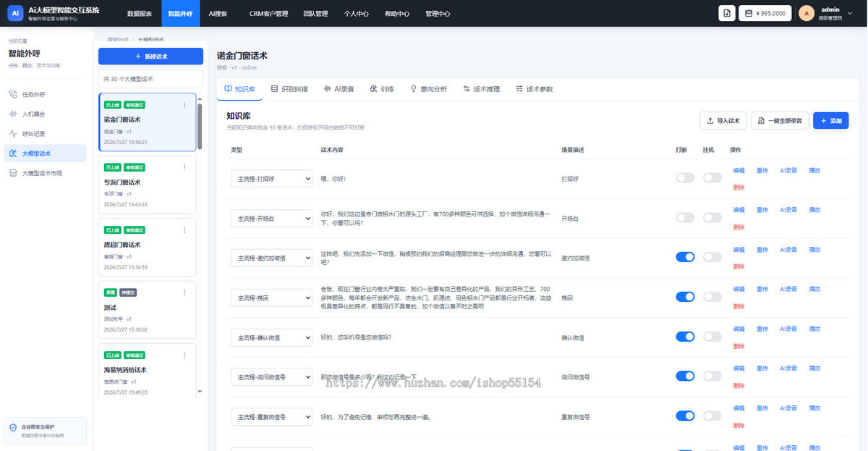This screenshot has width=868, height=451.
Task: Open 管理中心 in top navigation
Action: click(438, 14)
